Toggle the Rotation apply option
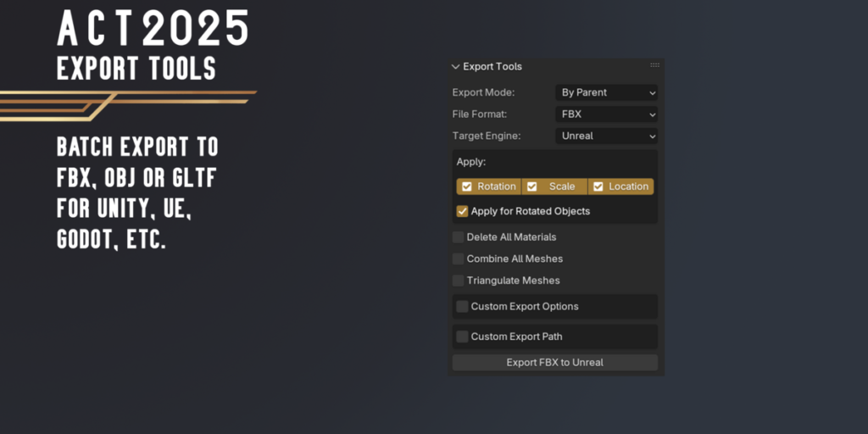 tap(489, 186)
